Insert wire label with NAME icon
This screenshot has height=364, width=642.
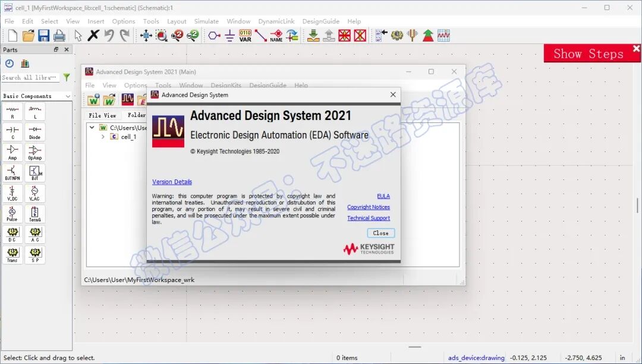276,36
